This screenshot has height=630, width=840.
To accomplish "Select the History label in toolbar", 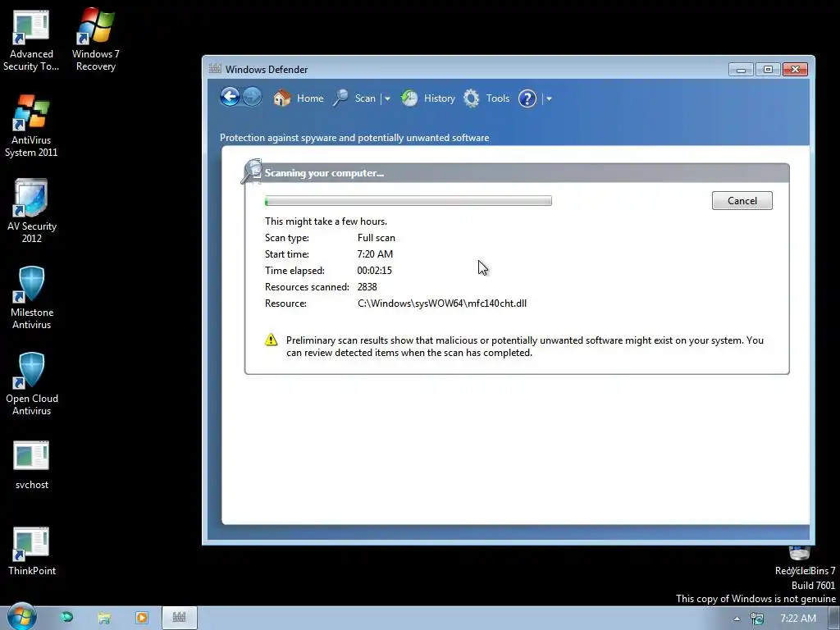I will click(x=440, y=98).
